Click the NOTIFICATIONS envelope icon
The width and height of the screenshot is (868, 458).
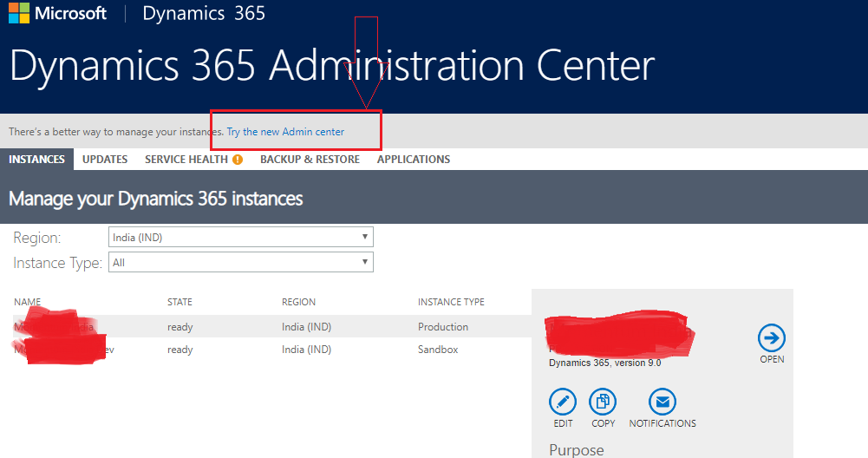coord(662,402)
